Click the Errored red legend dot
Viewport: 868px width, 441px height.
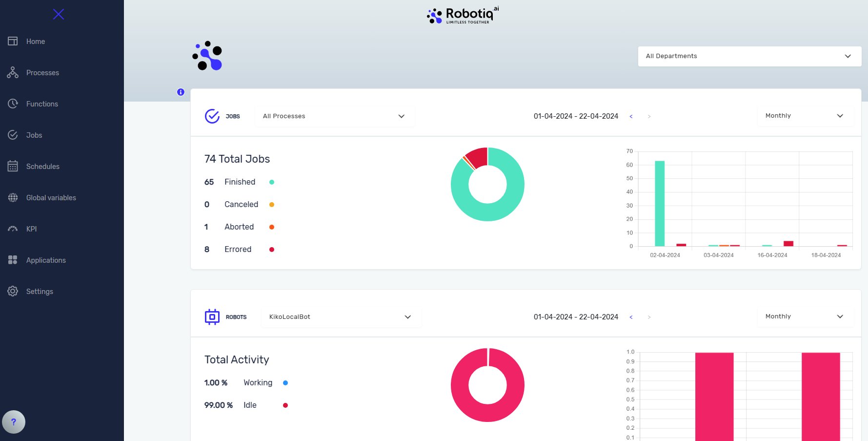pyautogui.click(x=272, y=250)
